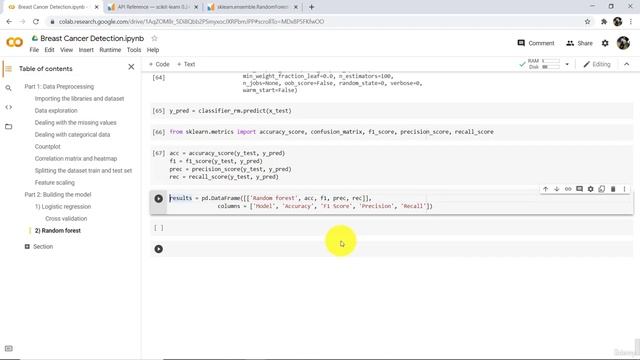Open notebook settings gear icon
Screen dimensions: 640x360
click(x=605, y=43)
